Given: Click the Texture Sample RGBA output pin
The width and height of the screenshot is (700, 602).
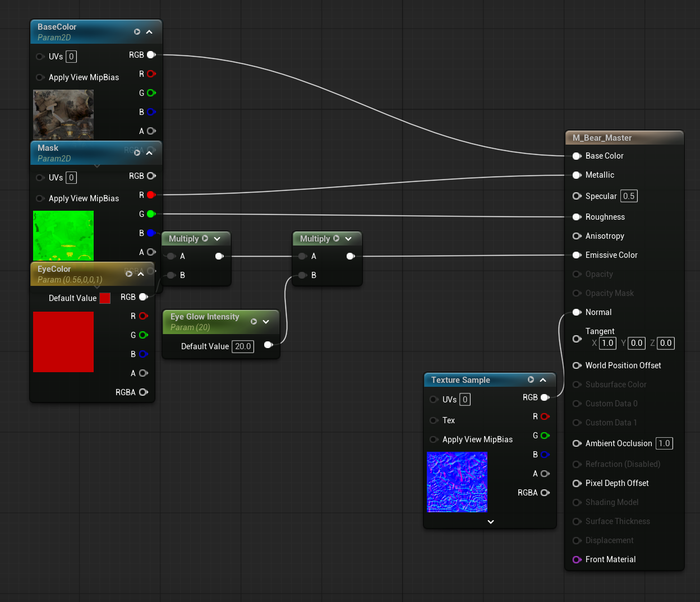Looking at the screenshot, I should pos(545,493).
